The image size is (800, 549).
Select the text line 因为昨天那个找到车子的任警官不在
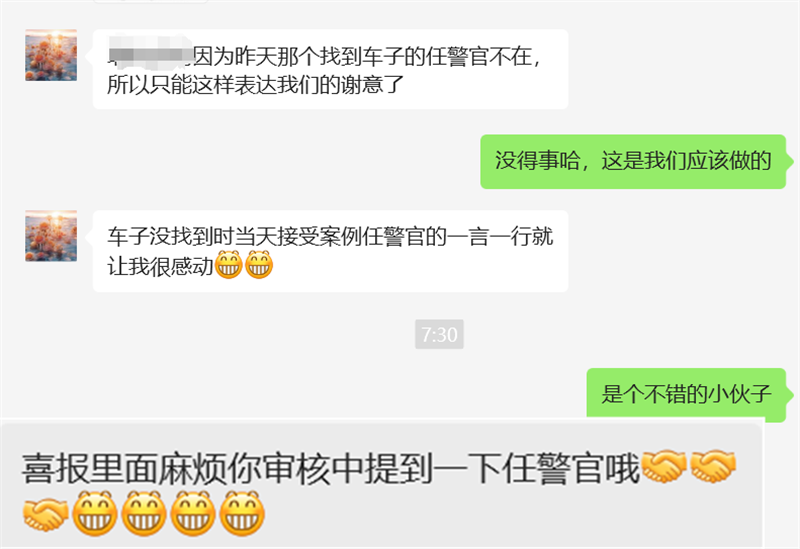tap(324, 56)
